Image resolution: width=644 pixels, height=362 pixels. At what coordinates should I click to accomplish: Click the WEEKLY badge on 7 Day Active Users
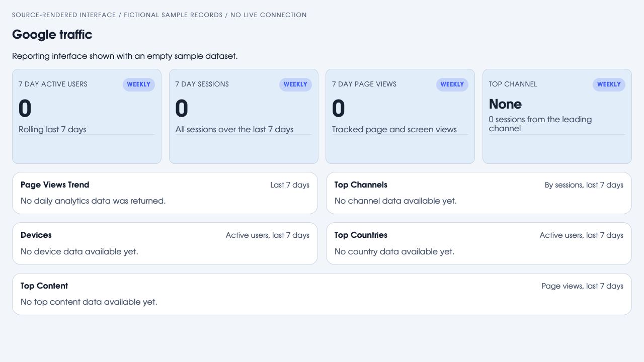pyautogui.click(x=139, y=84)
